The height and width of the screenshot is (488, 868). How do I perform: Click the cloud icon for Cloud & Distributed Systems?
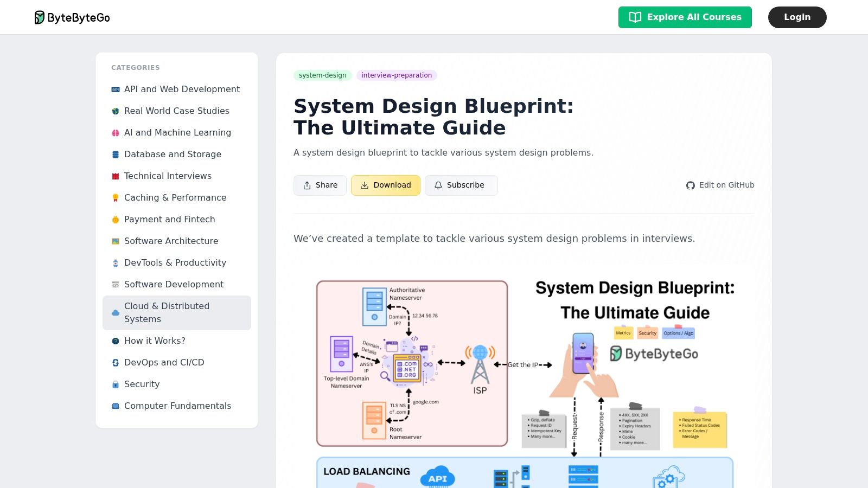[116, 313]
